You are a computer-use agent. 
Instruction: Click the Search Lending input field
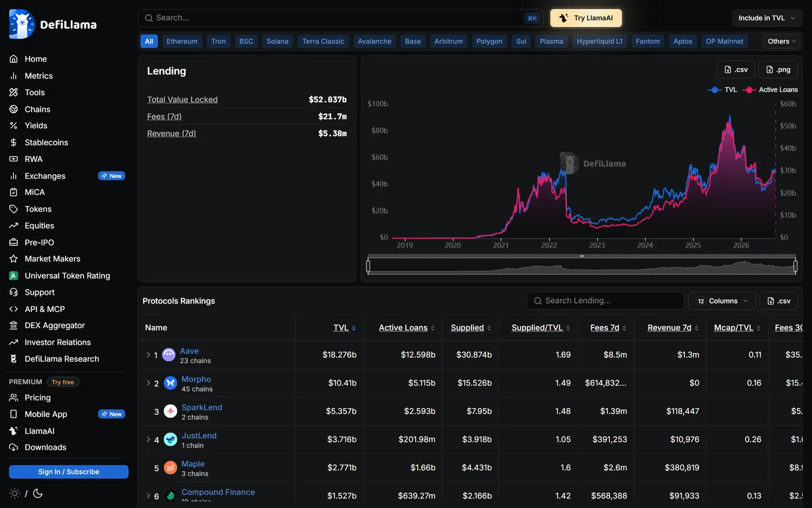606,301
